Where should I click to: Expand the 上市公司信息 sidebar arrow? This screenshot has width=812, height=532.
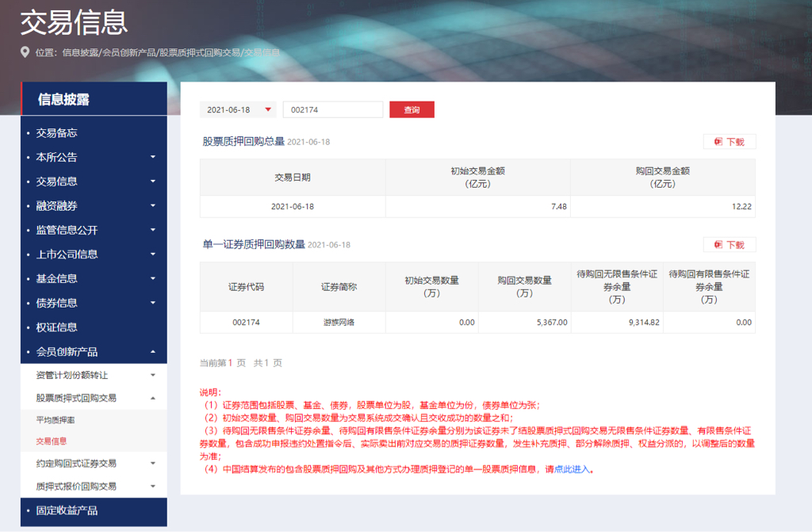click(153, 255)
